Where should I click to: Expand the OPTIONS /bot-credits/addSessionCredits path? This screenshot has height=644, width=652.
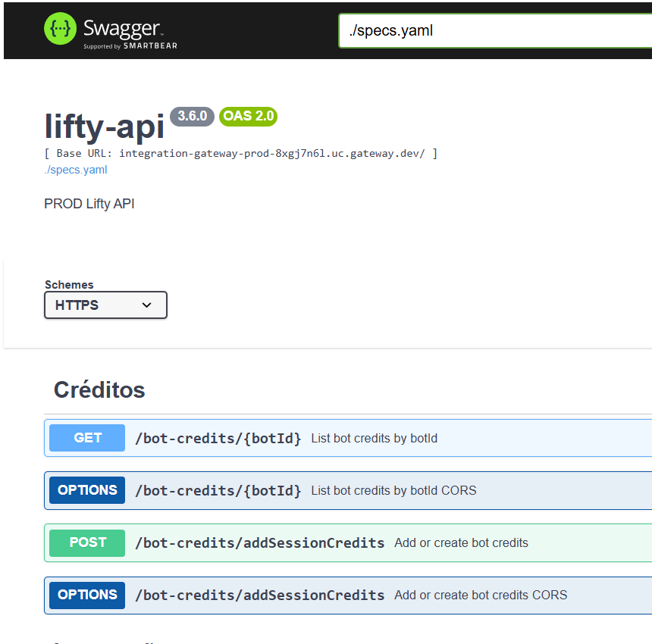point(259,596)
